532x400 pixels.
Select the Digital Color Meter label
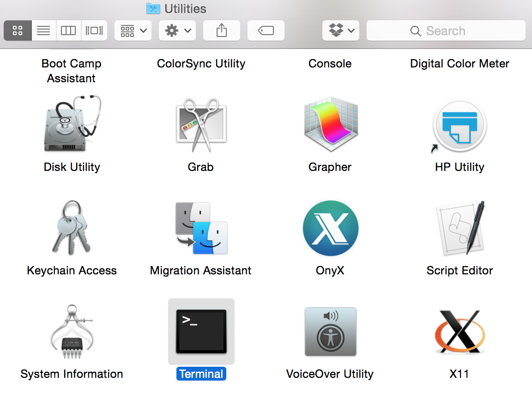coord(460,63)
